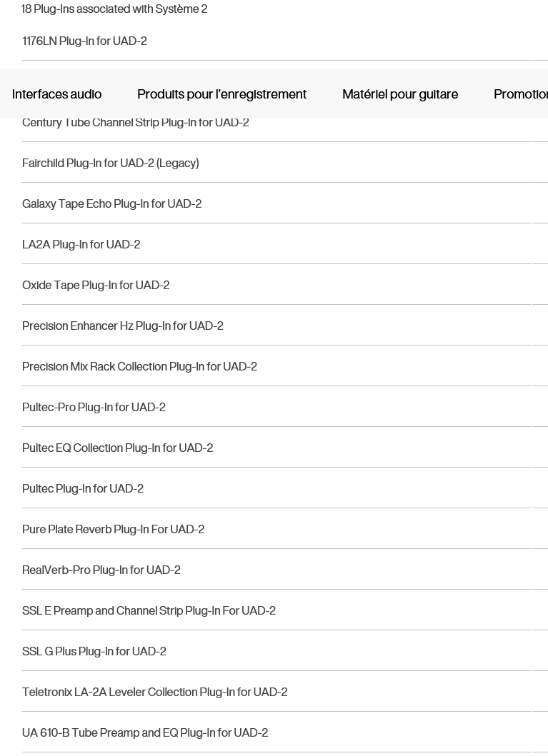Image resolution: width=548 pixels, height=756 pixels.
Task: Click Pultec Plug-In for UAD-2
Action: point(82,488)
